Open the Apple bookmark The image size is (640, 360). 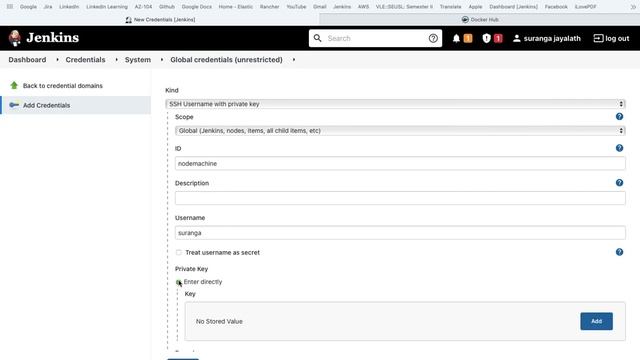475,7
